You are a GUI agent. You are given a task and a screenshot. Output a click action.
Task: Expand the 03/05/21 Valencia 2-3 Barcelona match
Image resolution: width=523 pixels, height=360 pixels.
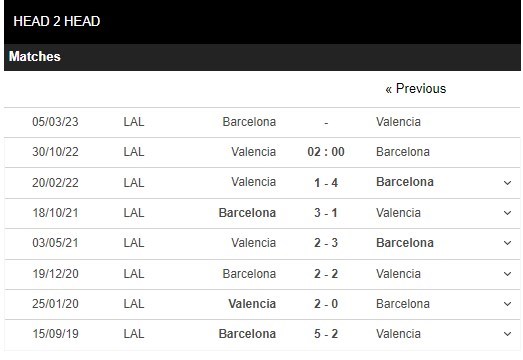click(507, 243)
